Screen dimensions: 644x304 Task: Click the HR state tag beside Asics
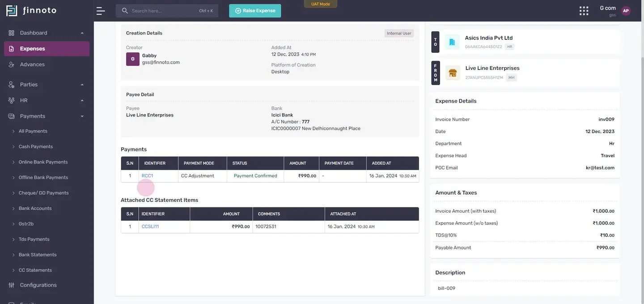pos(509,47)
